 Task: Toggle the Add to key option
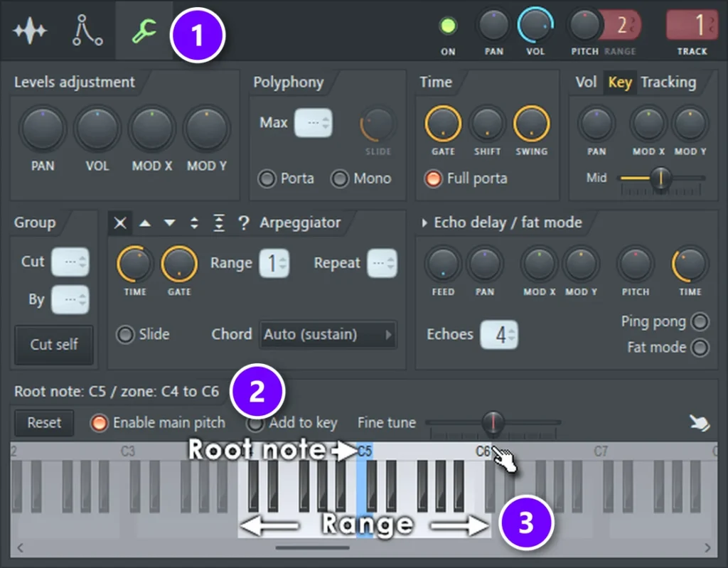click(x=255, y=424)
